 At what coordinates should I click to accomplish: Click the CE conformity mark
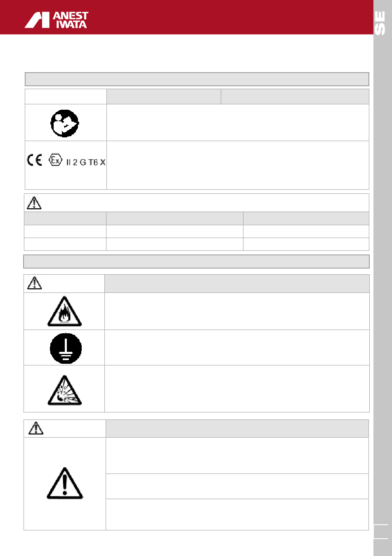coord(35,160)
